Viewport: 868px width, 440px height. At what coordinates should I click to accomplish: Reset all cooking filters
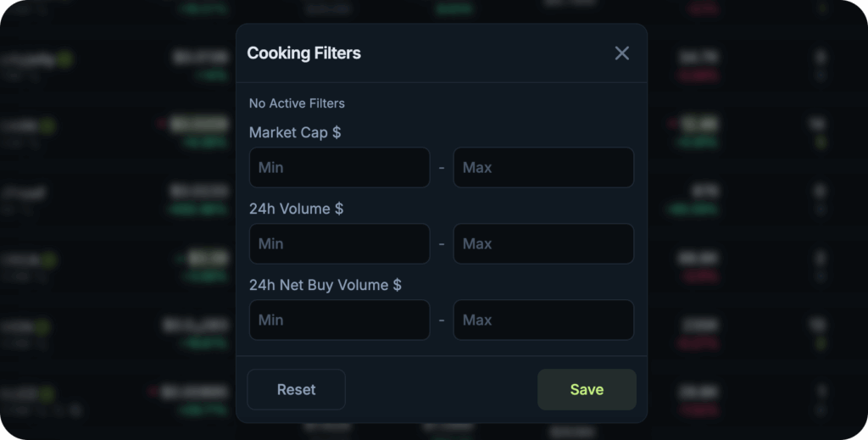pyautogui.click(x=296, y=390)
